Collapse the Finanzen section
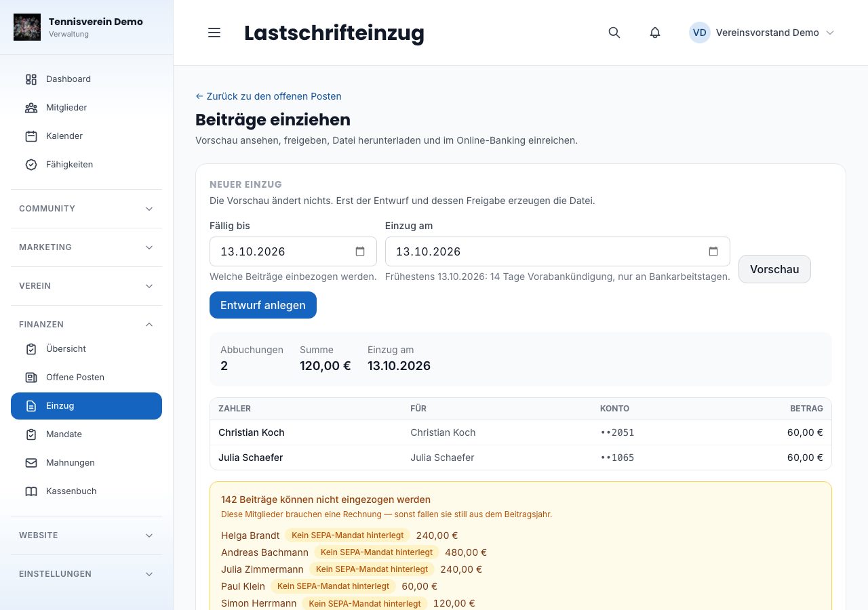 pyautogui.click(x=86, y=325)
